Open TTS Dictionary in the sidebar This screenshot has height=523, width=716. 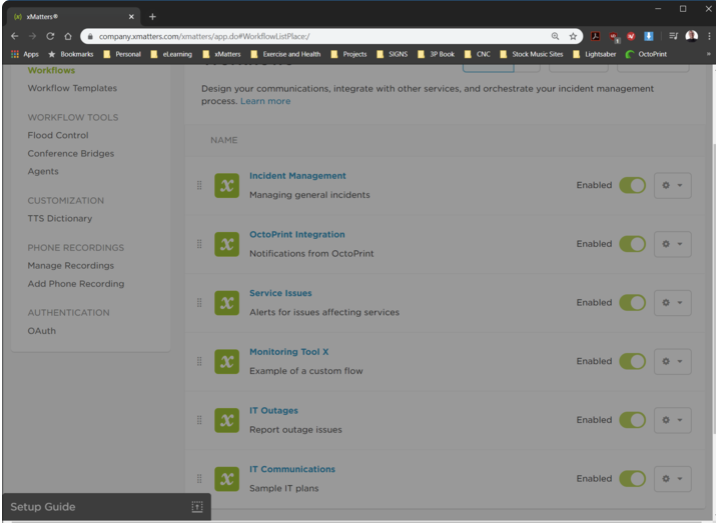point(60,218)
